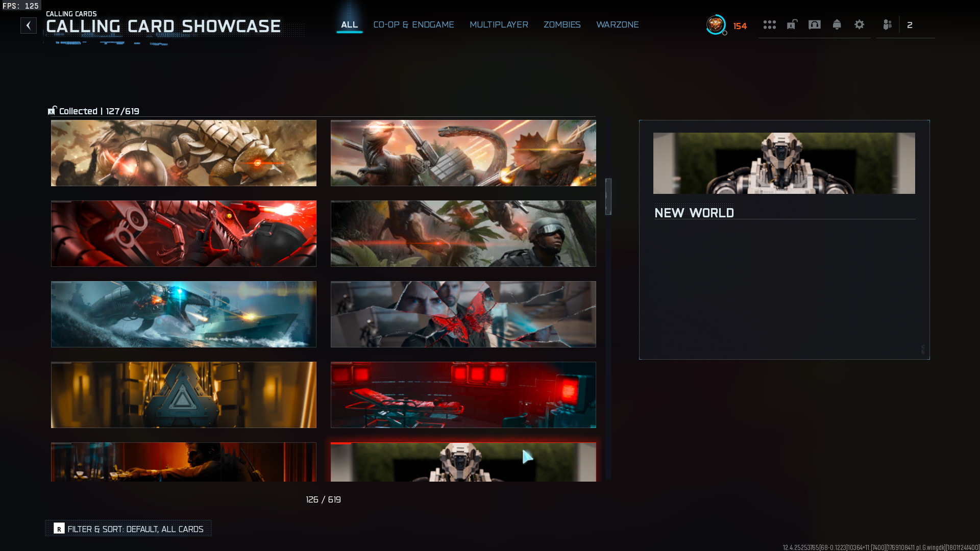980x551 pixels.
Task: Click the CALLING CARD SHOWCASE heading
Action: click(x=163, y=26)
